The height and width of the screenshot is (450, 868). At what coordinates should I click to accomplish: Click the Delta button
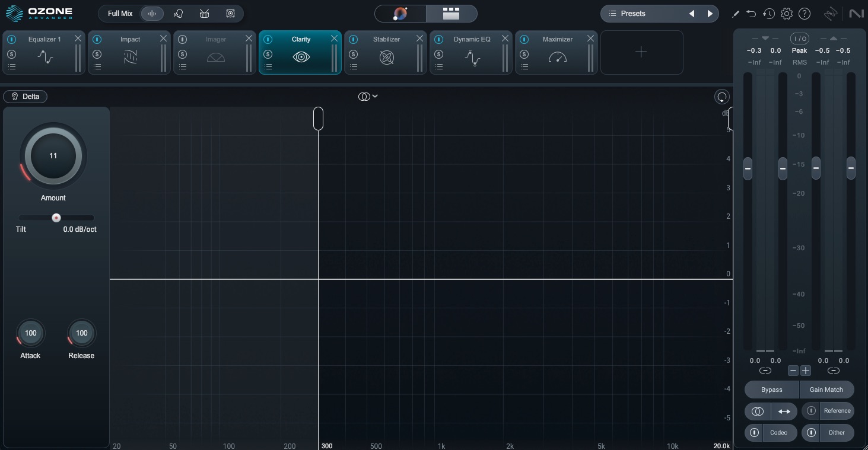pyautogui.click(x=26, y=97)
